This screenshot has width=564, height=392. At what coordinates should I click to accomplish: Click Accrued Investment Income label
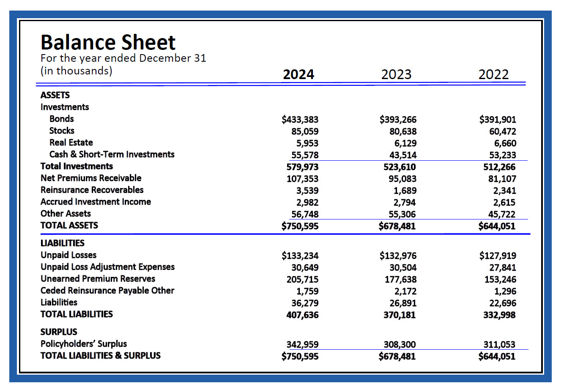96,202
